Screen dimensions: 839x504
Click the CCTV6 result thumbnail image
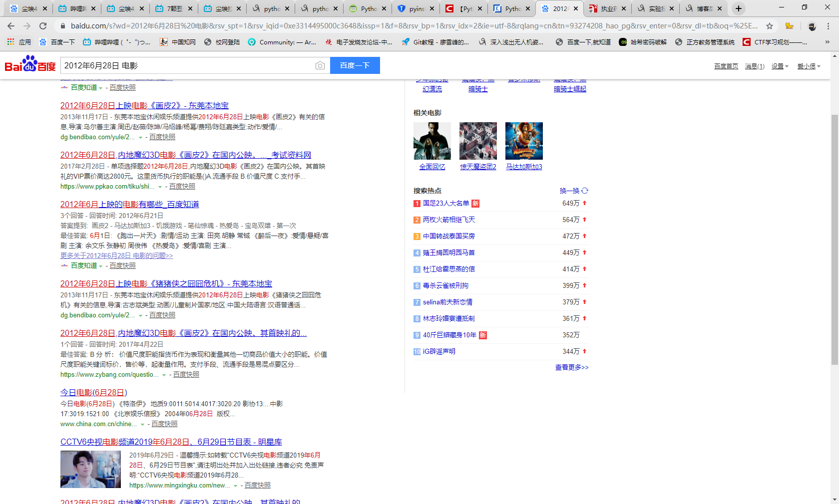pyautogui.click(x=90, y=470)
